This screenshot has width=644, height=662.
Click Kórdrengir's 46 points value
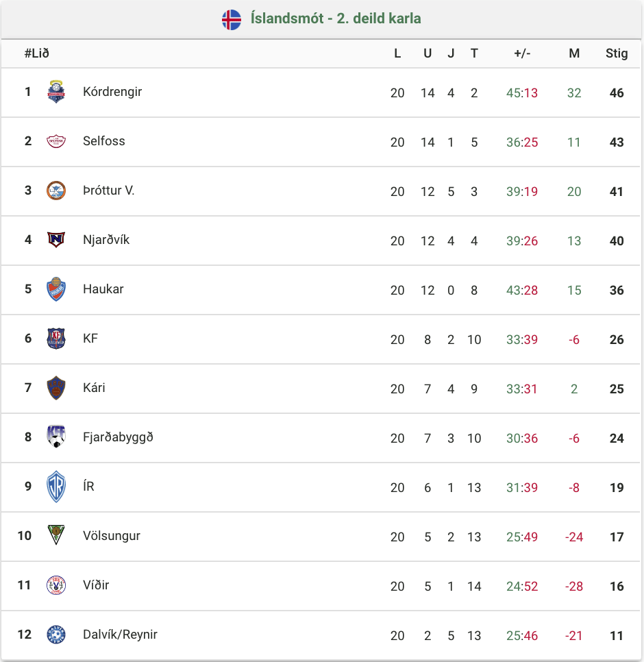pos(617,93)
